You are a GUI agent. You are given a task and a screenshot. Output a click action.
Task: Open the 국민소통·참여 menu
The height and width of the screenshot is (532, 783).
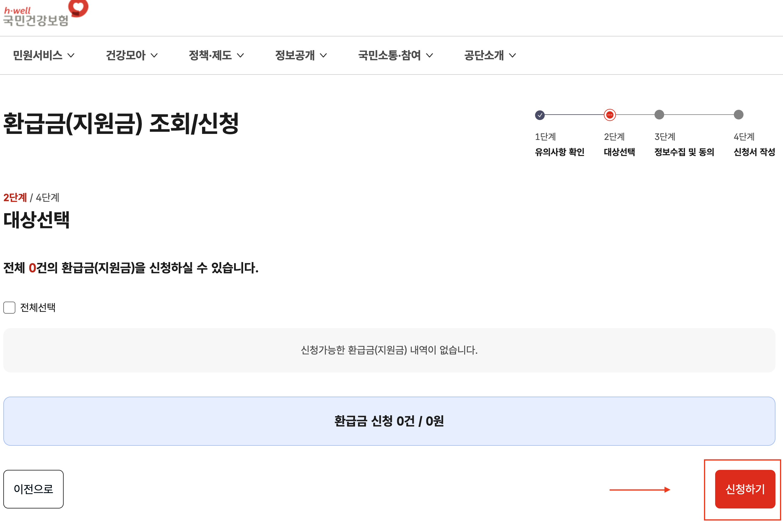(389, 55)
